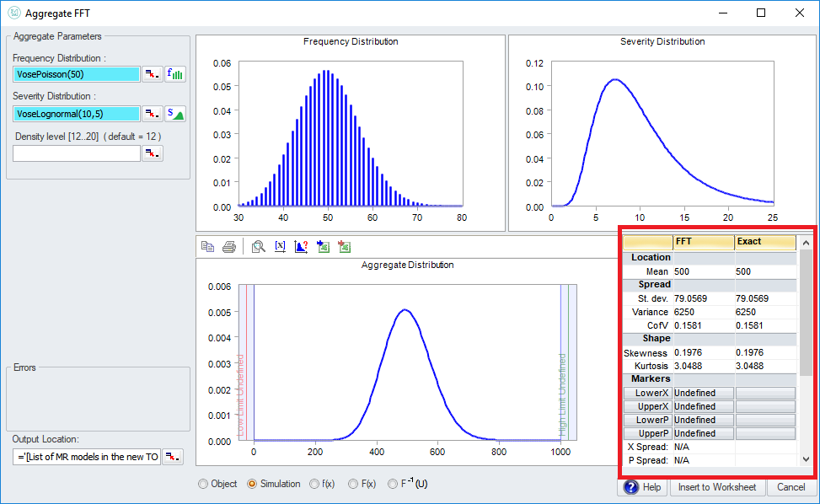Open cell selector beside Frequency Distribution field
The width and height of the screenshot is (820, 504).
pos(153,74)
